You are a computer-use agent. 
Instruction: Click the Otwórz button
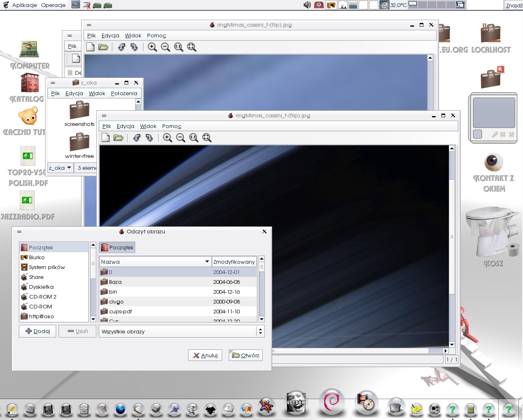pos(246,355)
